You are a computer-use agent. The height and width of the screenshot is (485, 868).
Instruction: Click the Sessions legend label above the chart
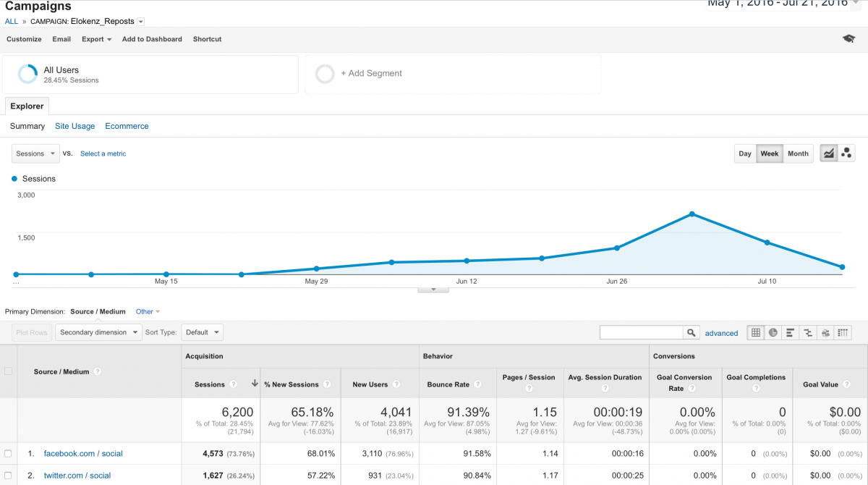pyautogui.click(x=39, y=179)
